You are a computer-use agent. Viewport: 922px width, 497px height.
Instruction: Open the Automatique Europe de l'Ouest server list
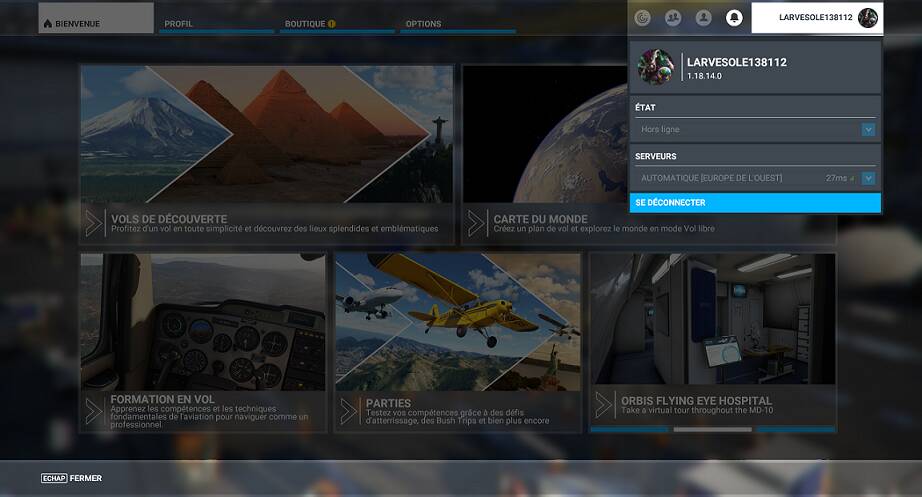pos(754,178)
